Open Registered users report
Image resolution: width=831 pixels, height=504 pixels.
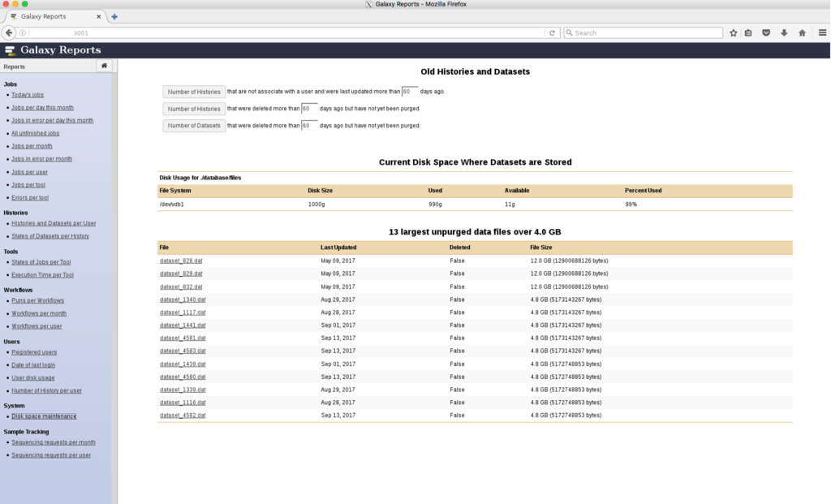[x=34, y=352]
